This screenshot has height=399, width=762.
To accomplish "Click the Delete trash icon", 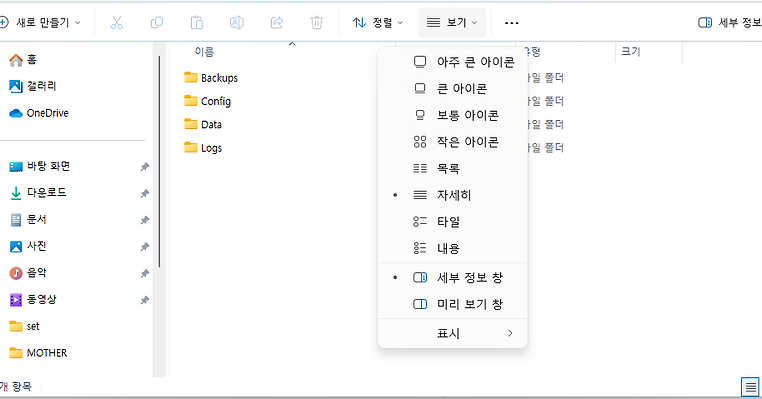I will tap(317, 22).
